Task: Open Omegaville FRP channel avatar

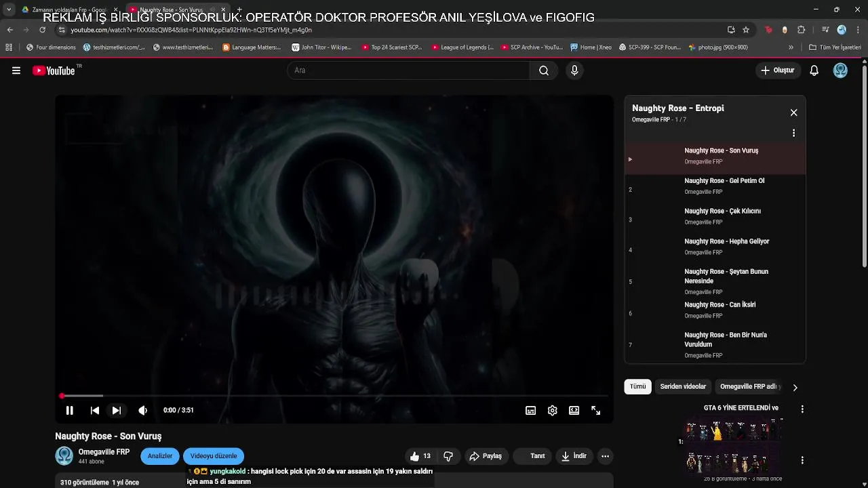Action: 64,456
